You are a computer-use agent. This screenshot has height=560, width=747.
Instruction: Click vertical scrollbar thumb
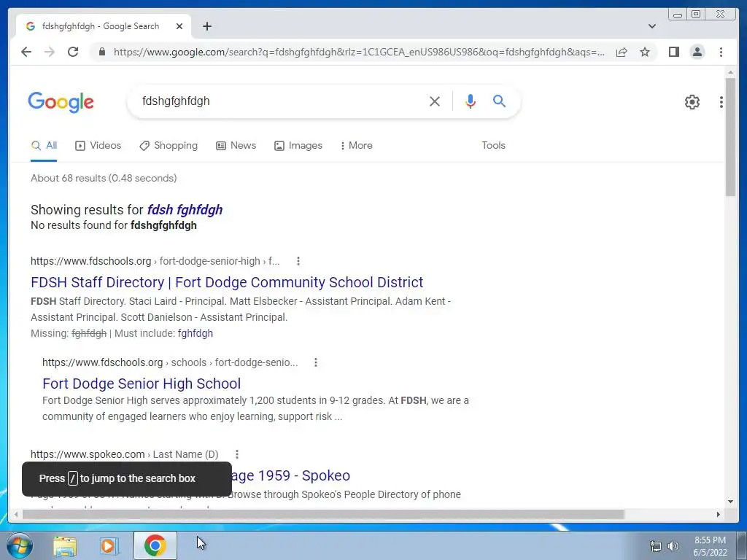pos(730,136)
